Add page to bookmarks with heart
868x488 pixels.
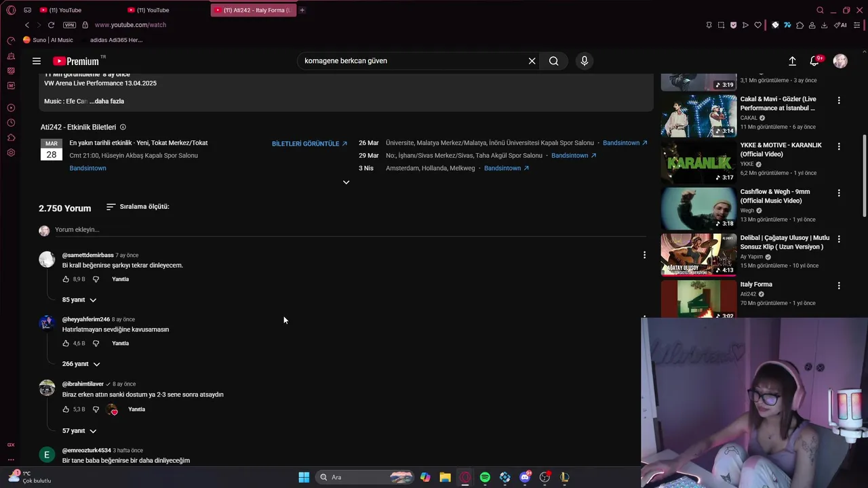(x=758, y=25)
